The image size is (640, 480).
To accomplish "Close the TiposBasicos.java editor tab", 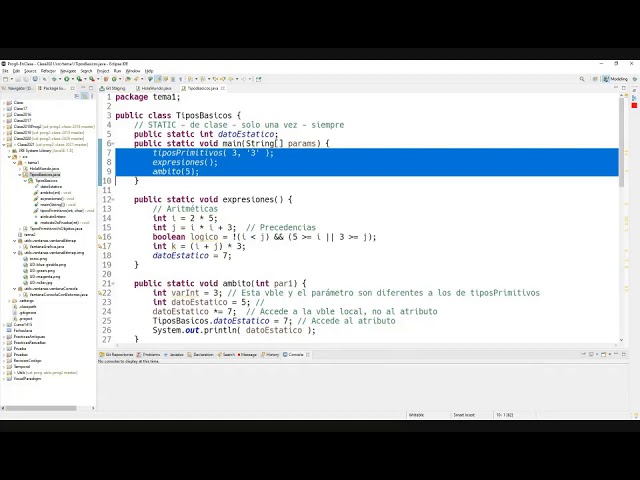I will pos(223,88).
